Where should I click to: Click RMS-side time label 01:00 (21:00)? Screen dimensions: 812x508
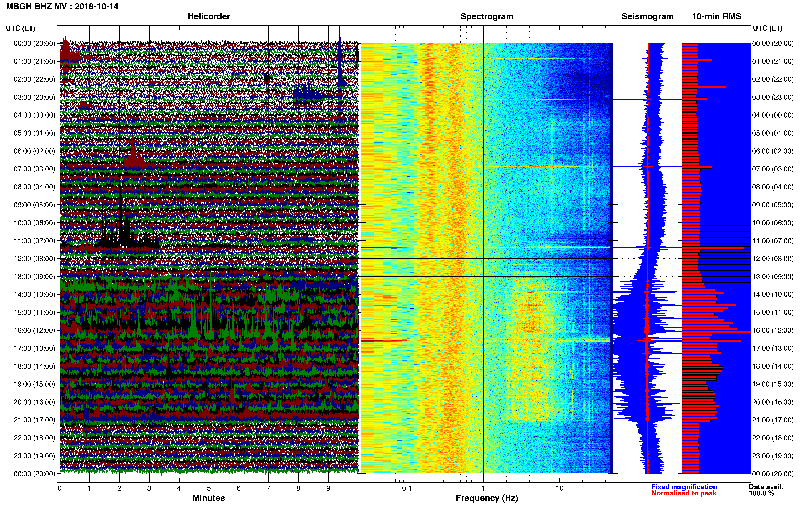[773, 62]
